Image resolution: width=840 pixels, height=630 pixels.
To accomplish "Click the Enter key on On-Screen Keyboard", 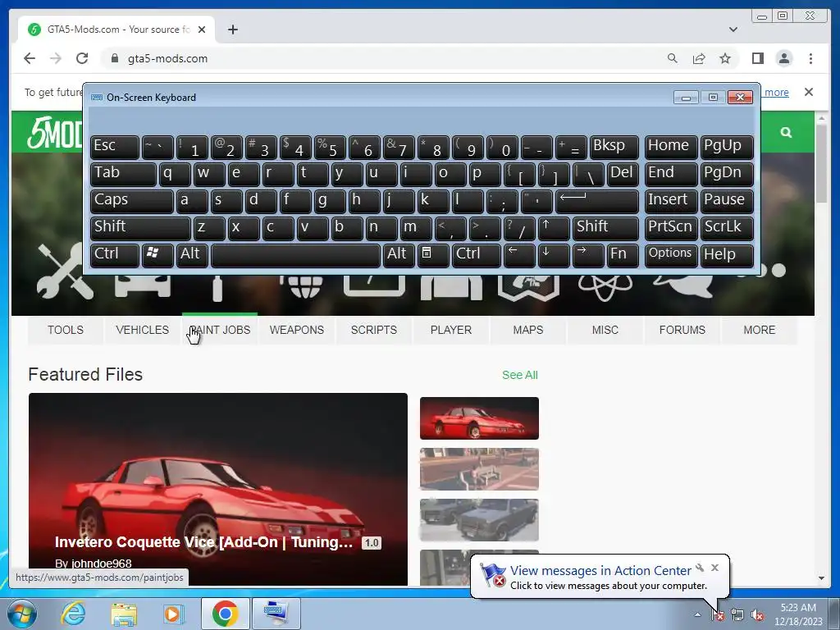I will coord(597,201).
